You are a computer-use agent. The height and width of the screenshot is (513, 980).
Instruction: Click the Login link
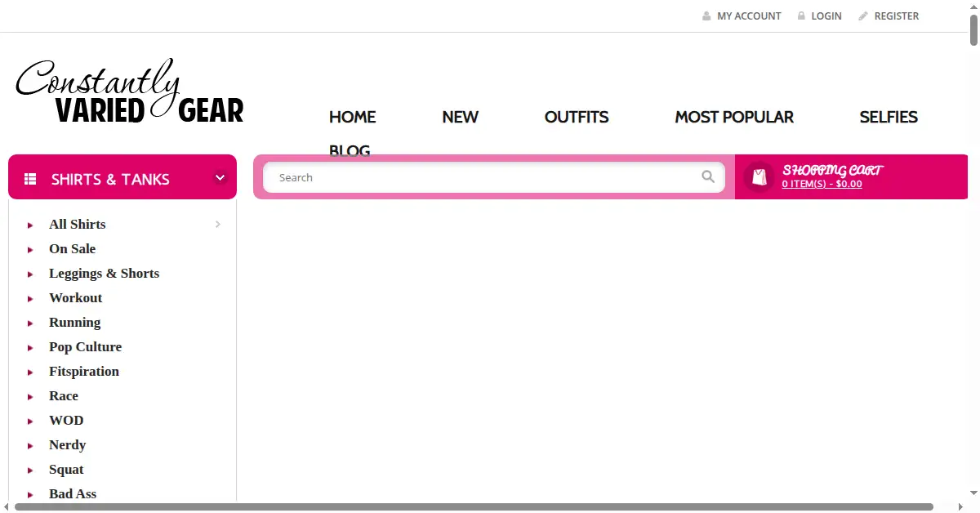coord(826,16)
